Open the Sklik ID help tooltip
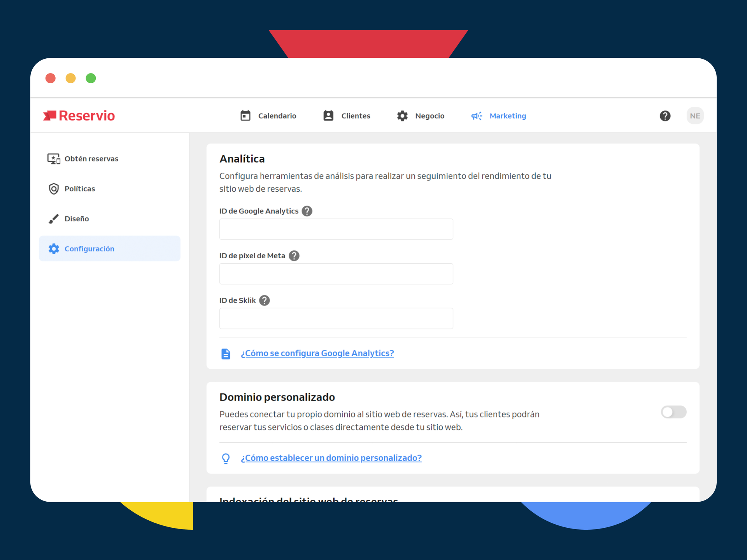 pos(265,300)
